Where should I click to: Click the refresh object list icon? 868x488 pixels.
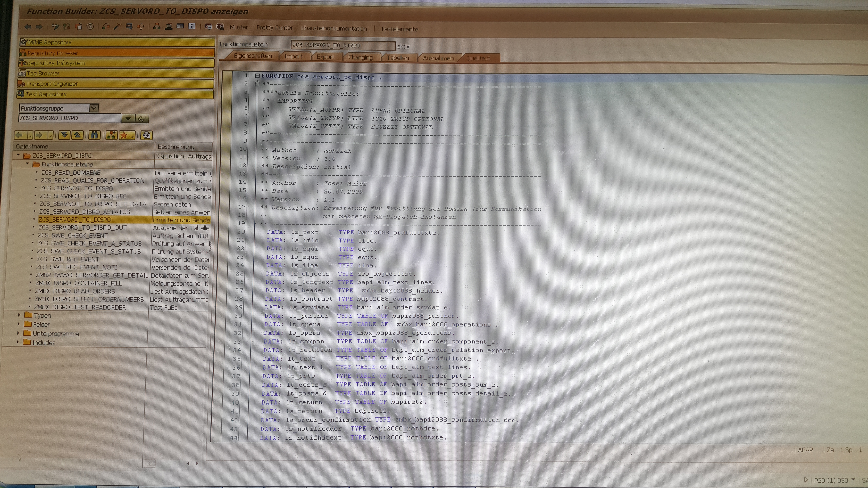pyautogui.click(x=146, y=135)
